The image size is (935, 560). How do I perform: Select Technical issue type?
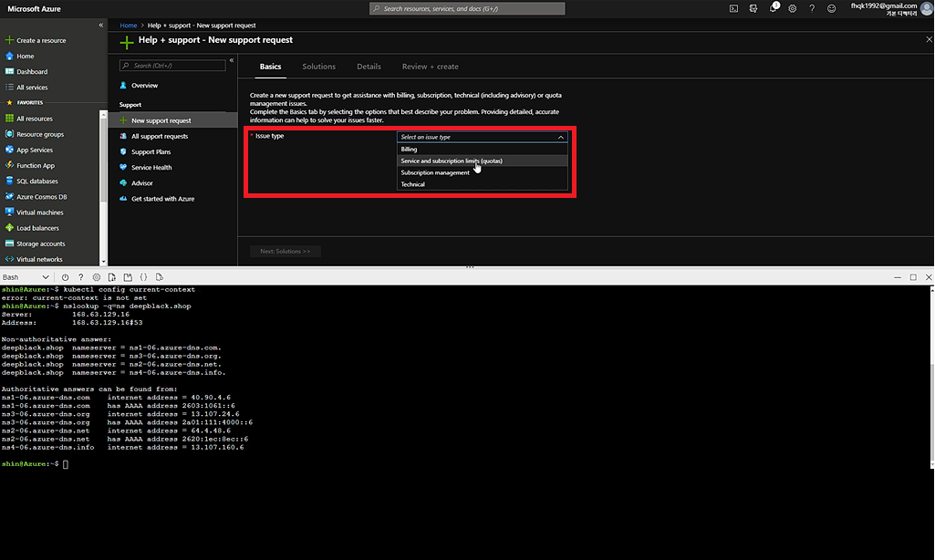[482, 184]
